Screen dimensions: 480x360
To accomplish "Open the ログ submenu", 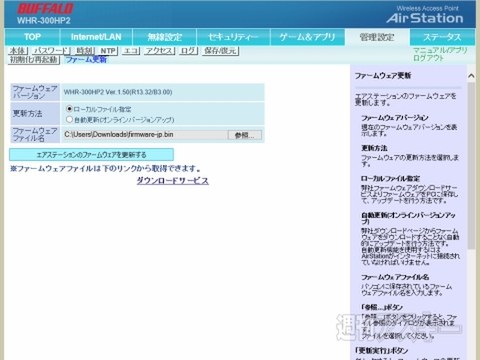I will click(x=188, y=51).
